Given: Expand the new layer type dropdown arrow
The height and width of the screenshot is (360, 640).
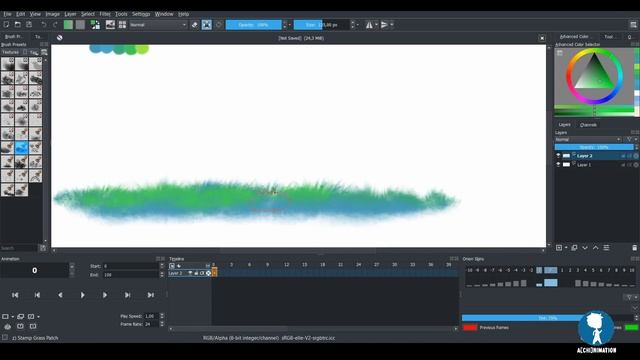Looking at the screenshot, I should tap(566, 248).
